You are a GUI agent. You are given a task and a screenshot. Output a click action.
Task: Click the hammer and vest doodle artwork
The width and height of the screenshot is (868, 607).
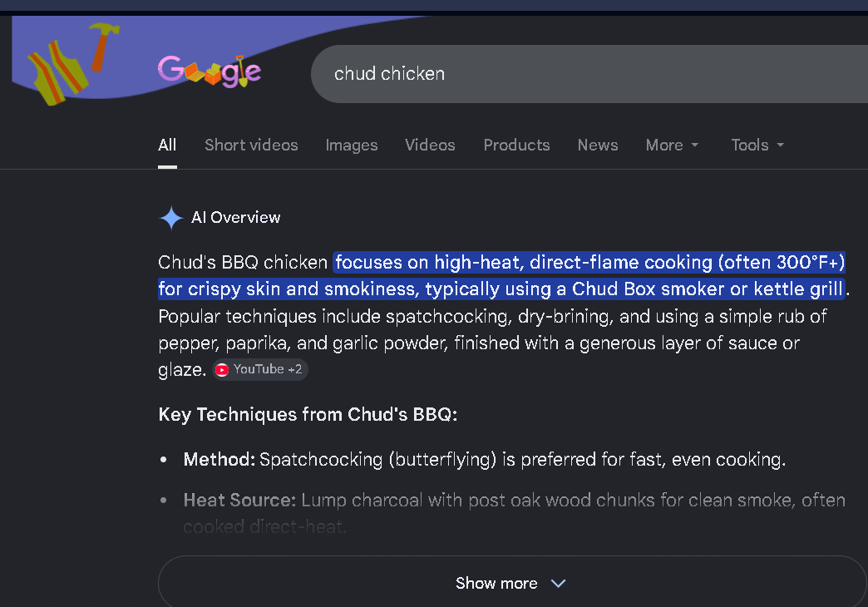[x=73, y=64]
